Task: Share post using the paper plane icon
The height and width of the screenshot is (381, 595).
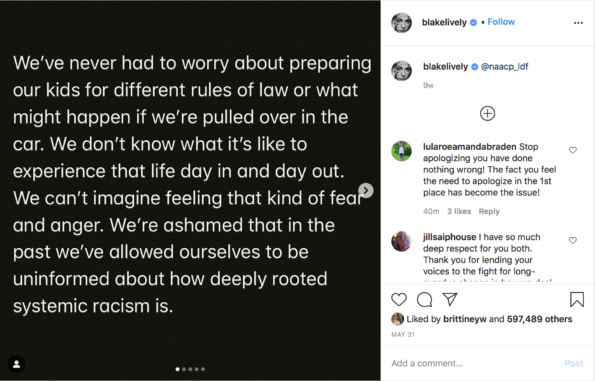Action: [450, 299]
